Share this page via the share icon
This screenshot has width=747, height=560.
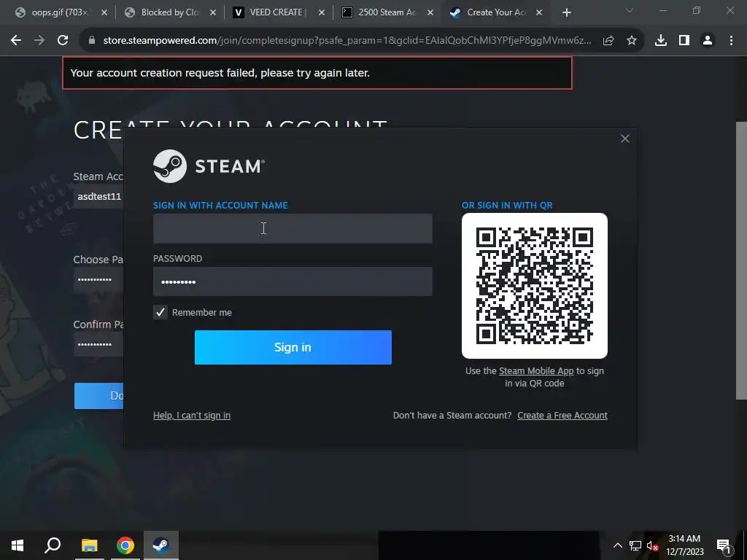(608, 41)
